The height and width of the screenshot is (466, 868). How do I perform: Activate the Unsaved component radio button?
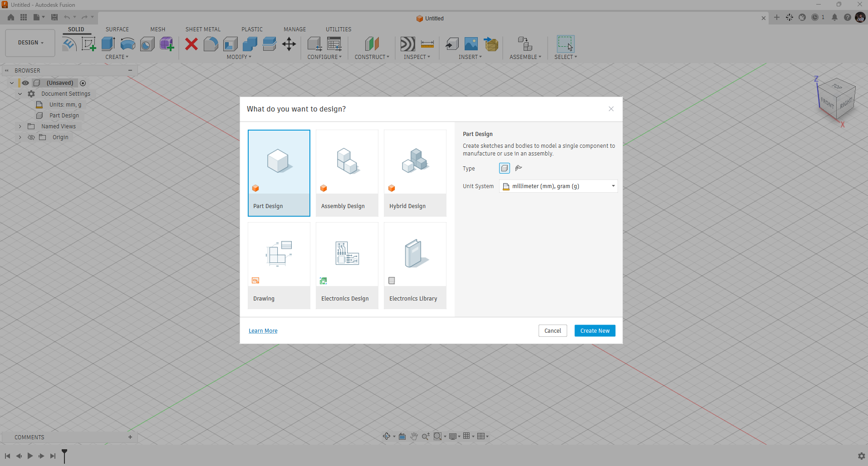(83, 83)
